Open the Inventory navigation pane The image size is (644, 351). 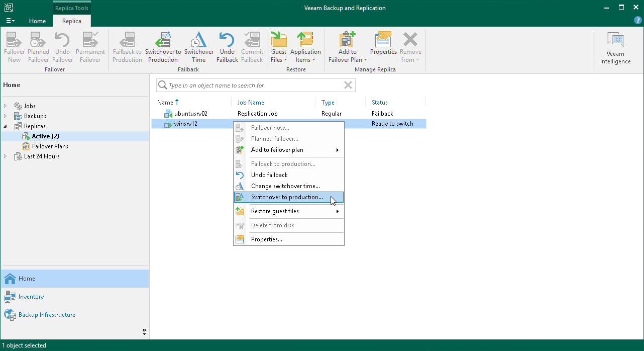(x=74, y=297)
